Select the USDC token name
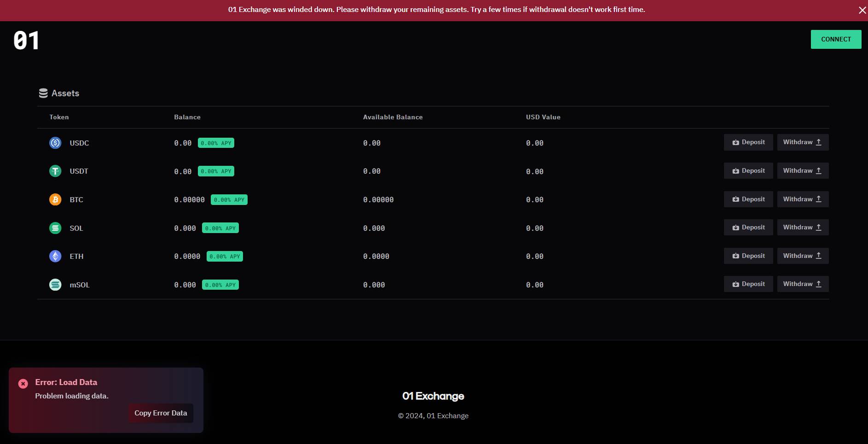Screen dimensions: 868x444 79,143
